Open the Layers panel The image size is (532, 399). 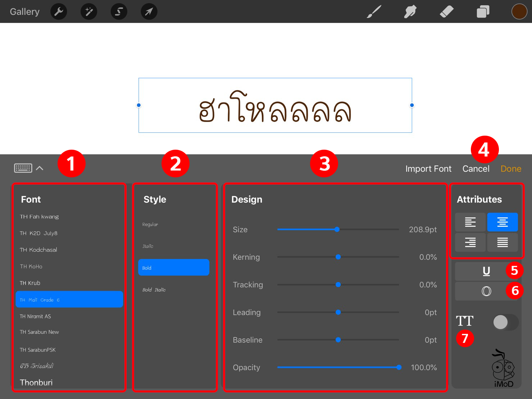[x=483, y=12]
